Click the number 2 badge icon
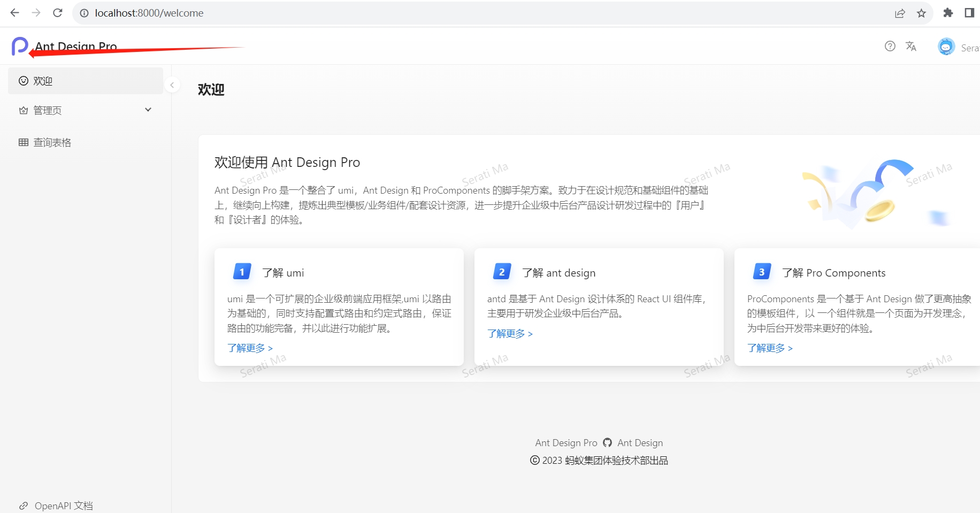Screen dimensions: 980x513 click(x=502, y=272)
